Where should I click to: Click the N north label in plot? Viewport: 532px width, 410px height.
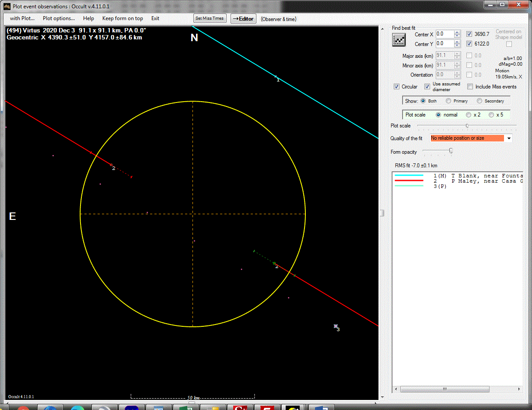[194, 38]
